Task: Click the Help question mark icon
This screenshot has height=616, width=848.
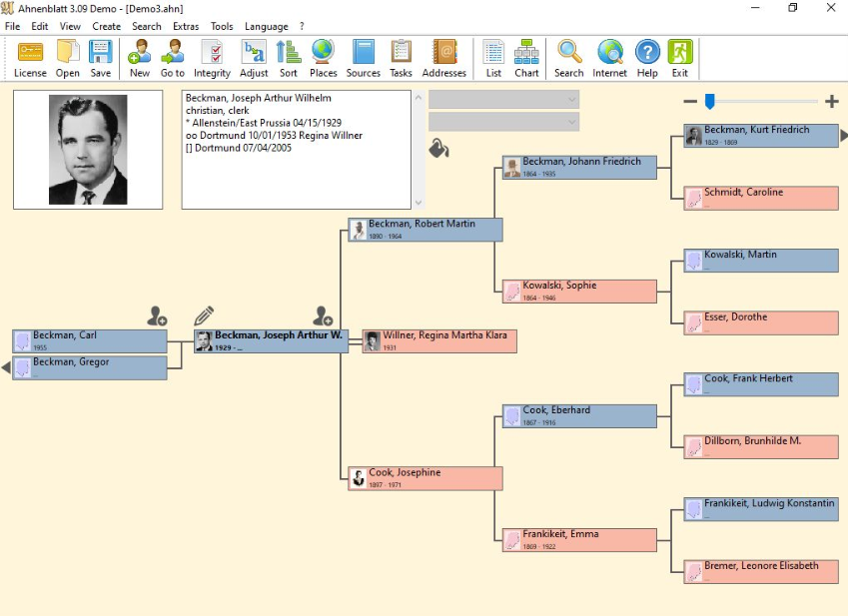Action: tap(647, 58)
